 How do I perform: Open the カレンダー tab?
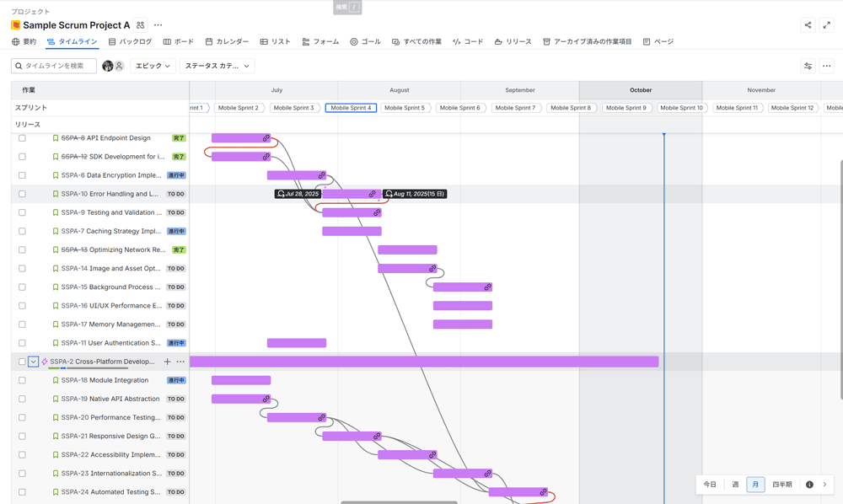pyautogui.click(x=227, y=41)
